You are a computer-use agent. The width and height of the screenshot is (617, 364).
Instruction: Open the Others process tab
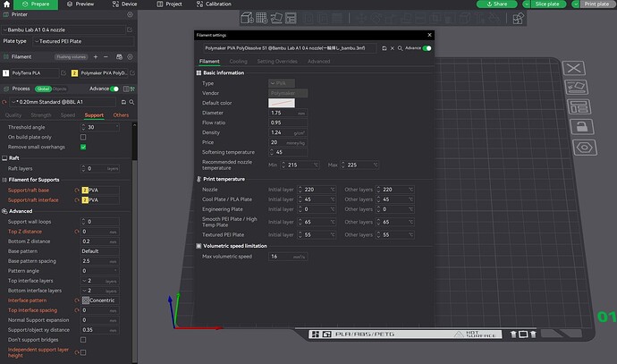tap(121, 115)
